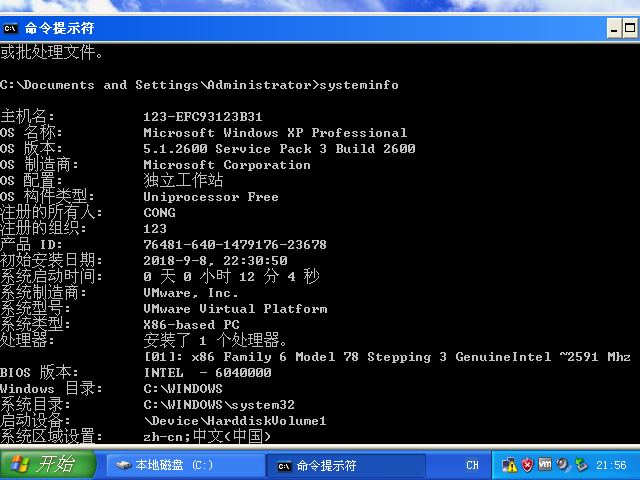
Task: Open the VMware Tools tray icon
Action: pyautogui.click(x=545, y=464)
